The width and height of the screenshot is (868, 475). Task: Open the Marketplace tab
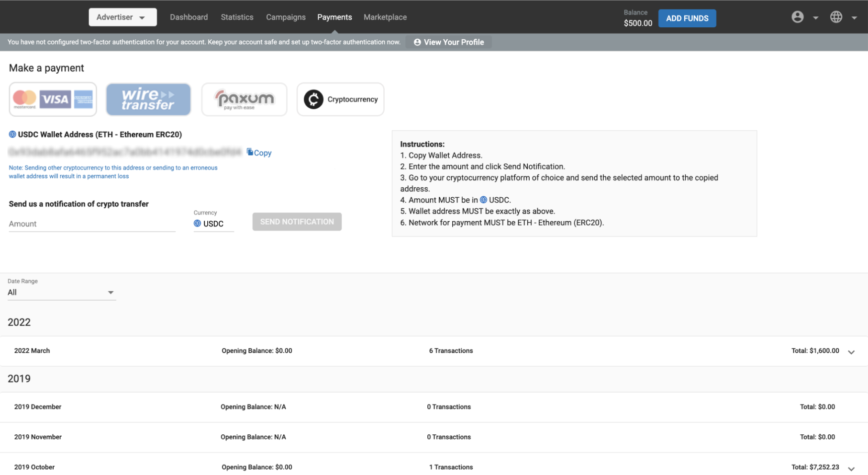pos(385,17)
